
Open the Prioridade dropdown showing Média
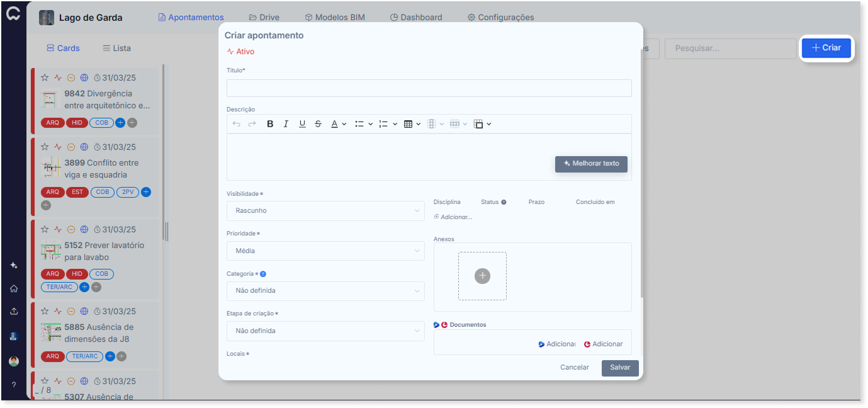coord(325,251)
